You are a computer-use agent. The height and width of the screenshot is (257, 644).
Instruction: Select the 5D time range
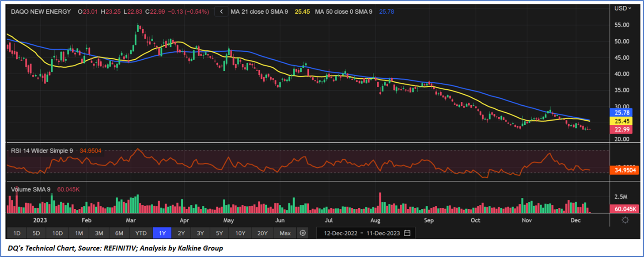pos(36,233)
